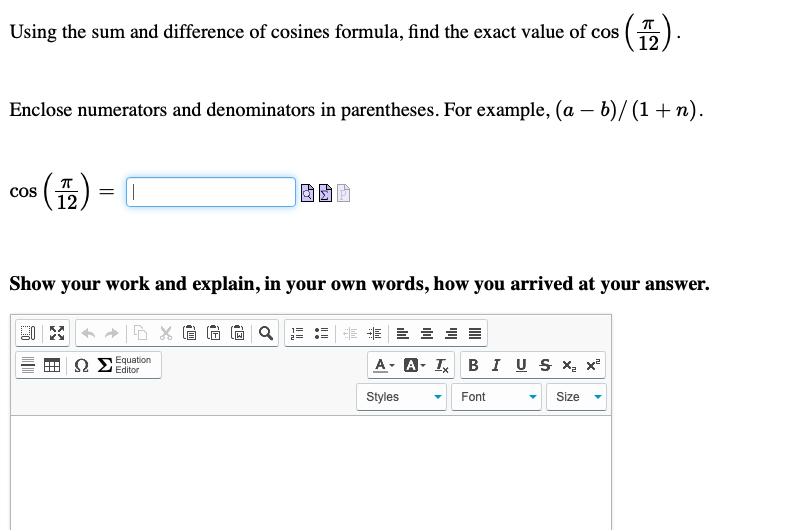807x530 pixels.
Task: Click Paste from Word icon
Action: point(237,333)
